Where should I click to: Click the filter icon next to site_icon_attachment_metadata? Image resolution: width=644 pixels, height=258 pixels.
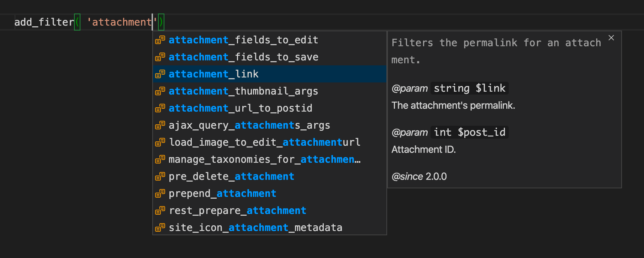tap(160, 227)
